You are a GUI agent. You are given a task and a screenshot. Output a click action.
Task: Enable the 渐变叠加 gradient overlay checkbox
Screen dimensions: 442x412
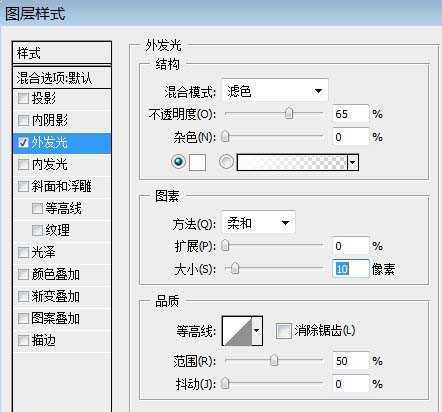click(x=23, y=296)
